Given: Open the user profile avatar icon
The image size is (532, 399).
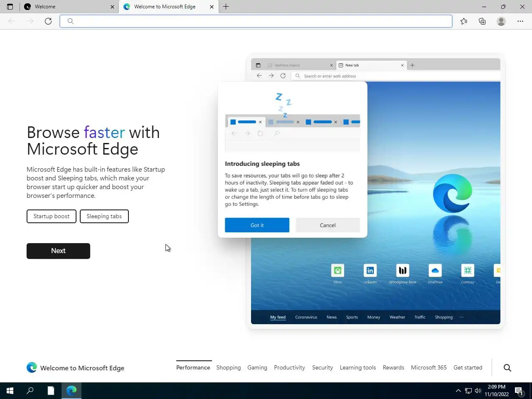Looking at the screenshot, I should (501, 21).
